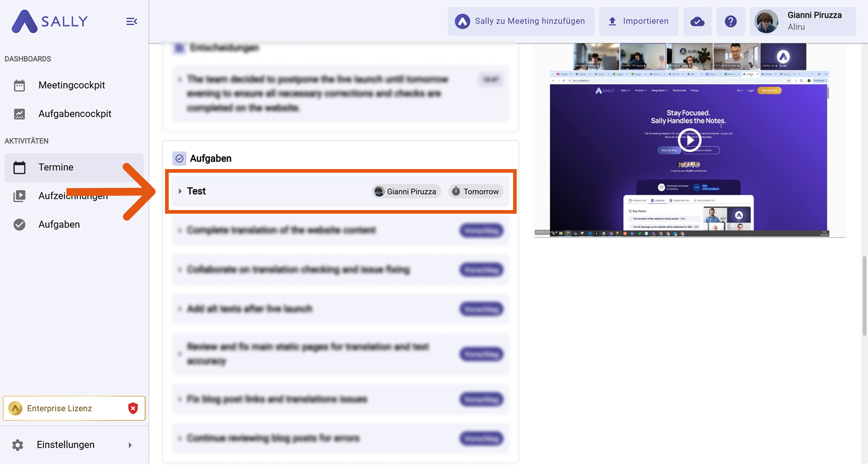The width and height of the screenshot is (868, 468).
Task: Click the Aufzeichnungen video library icon
Action: (19, 196)
